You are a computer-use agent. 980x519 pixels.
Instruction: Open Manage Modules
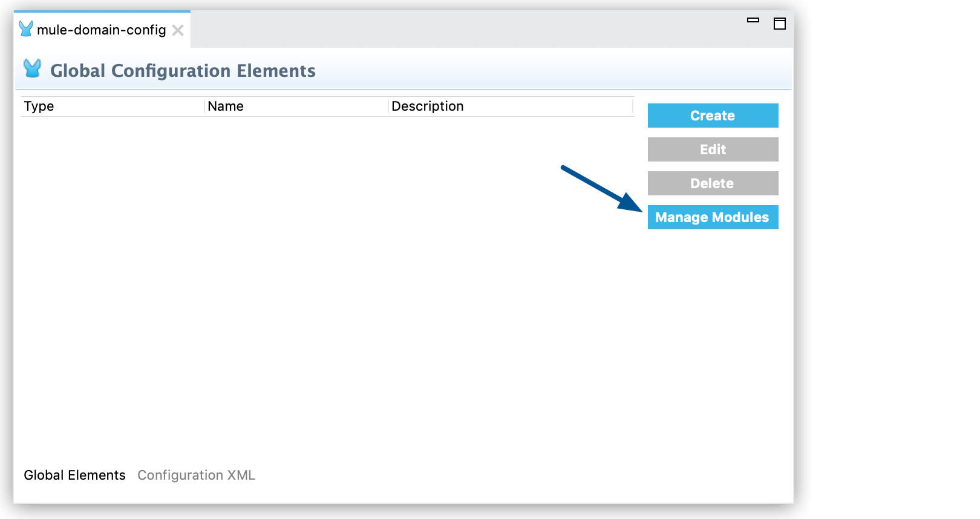(x=713, y=217)
